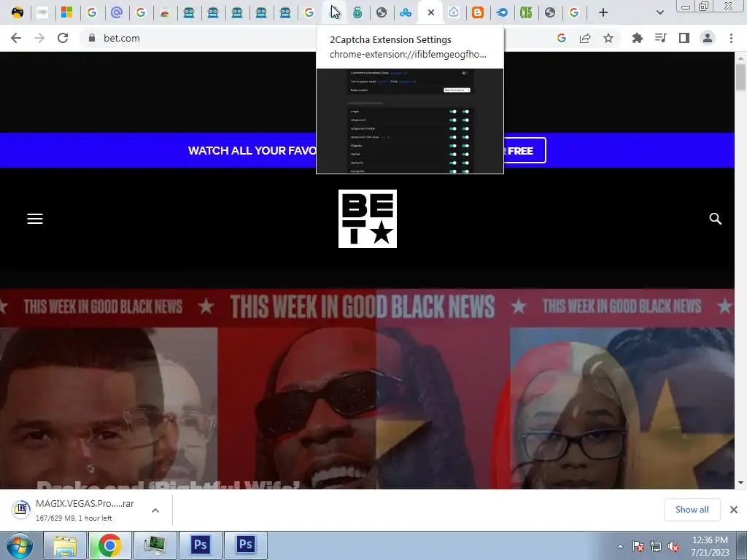The height and width of the screenshot is (560, 747).
Task: Switch to the Microsoft logo tab
Action: (x=66, y=12)
